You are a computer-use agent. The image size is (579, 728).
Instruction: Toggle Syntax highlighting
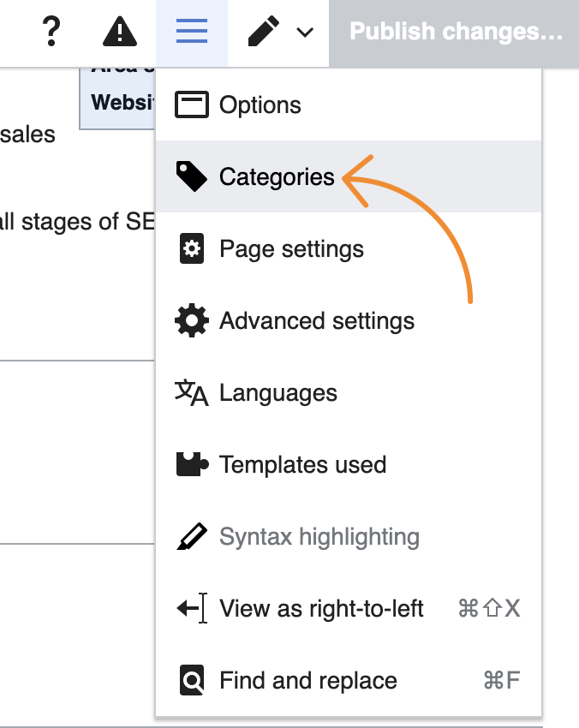coord(320,536)
